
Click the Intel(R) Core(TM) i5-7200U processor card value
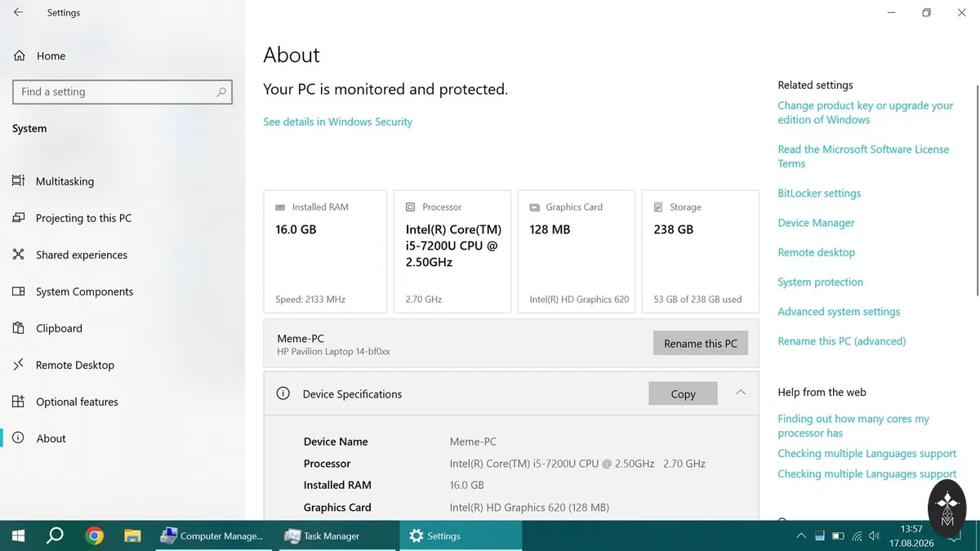(x=453, y=246)
